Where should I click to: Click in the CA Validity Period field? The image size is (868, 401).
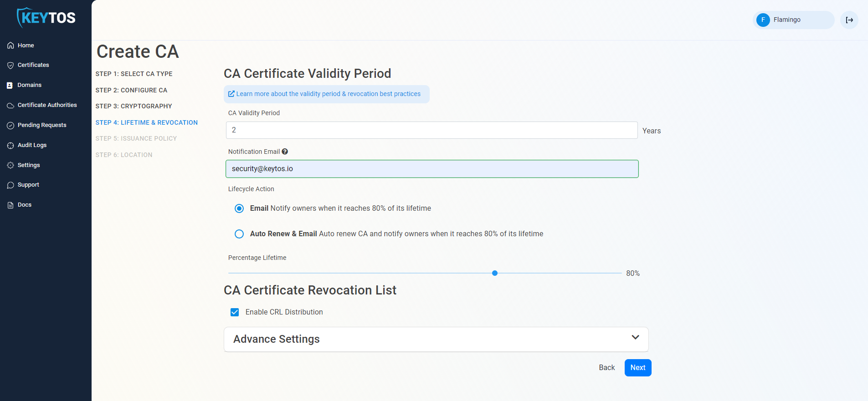[x=431, y=130]
